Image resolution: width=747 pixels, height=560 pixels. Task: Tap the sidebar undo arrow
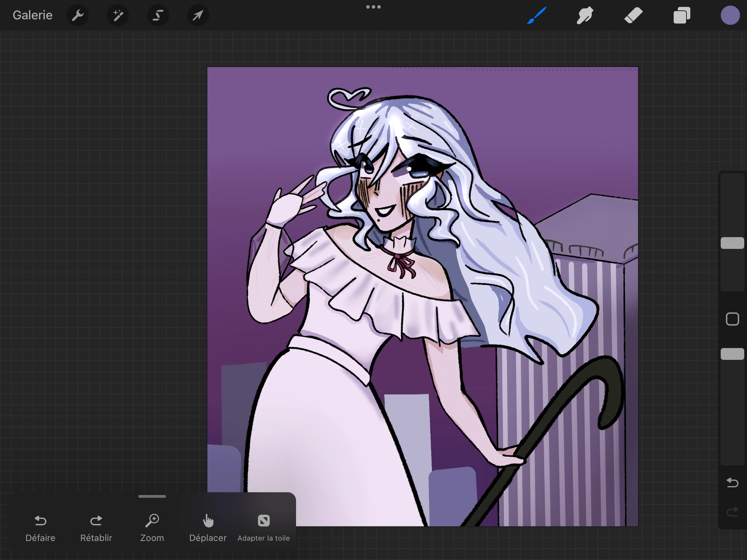coord(732,483)
